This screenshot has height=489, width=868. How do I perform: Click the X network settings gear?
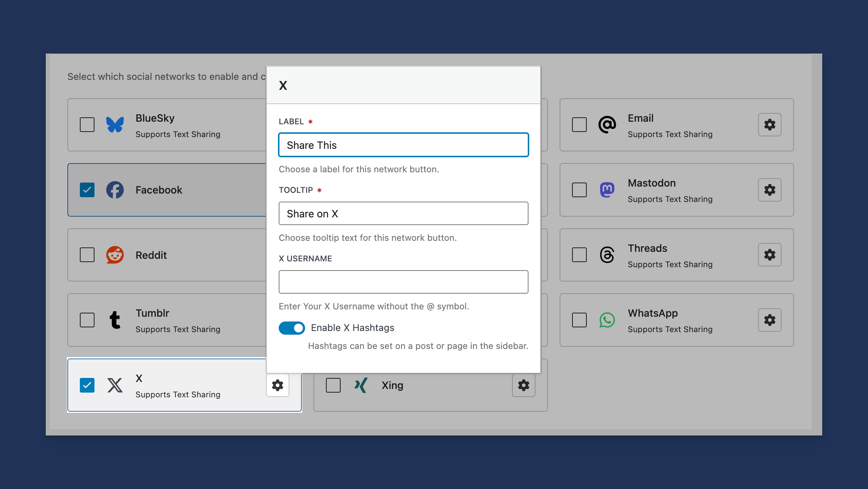click(277, 385)
